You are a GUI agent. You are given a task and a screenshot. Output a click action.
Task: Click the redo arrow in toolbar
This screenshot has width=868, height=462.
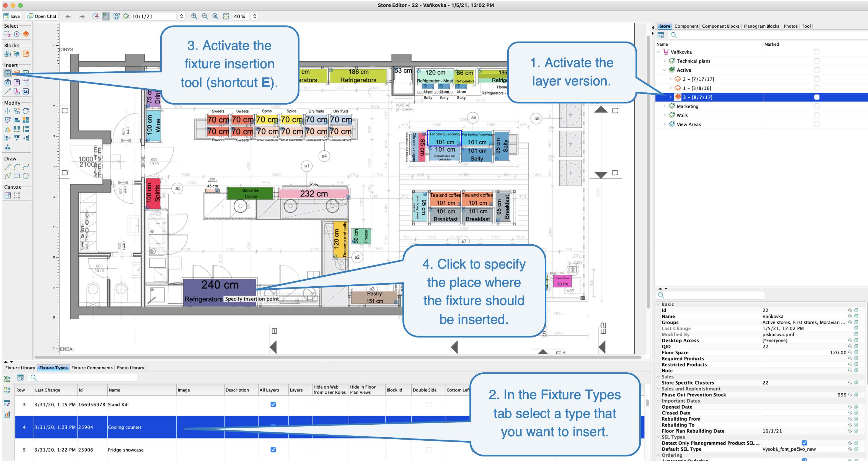tap(82, 16)
